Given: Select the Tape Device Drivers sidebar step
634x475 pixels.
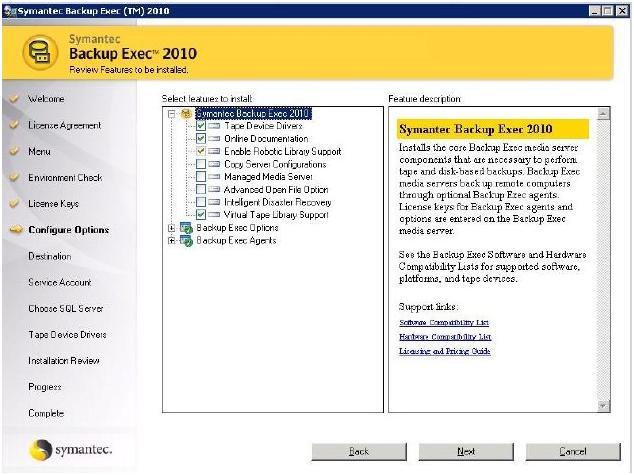Looking at the screenshot, I should point(67,335).
